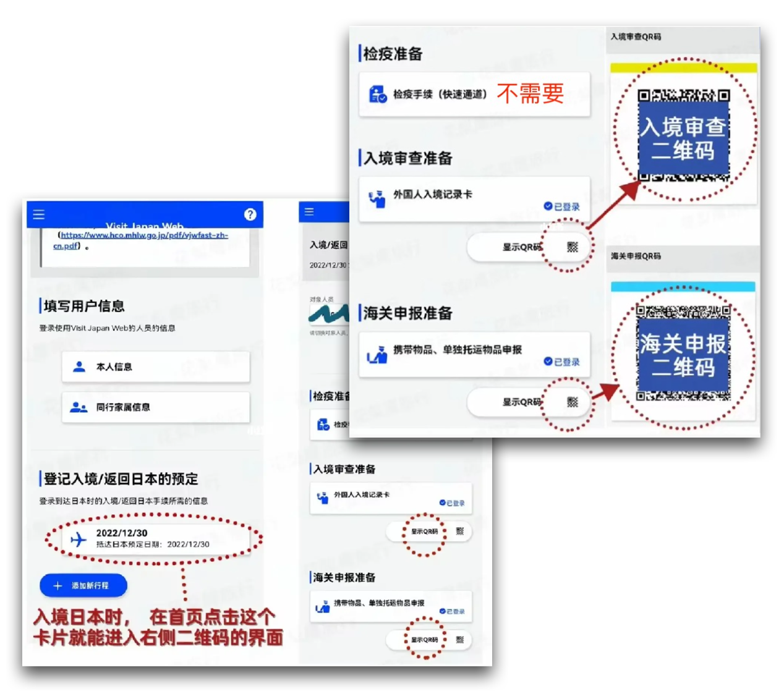Click the plus icon in 添加新行程

[x=58, y=585]
